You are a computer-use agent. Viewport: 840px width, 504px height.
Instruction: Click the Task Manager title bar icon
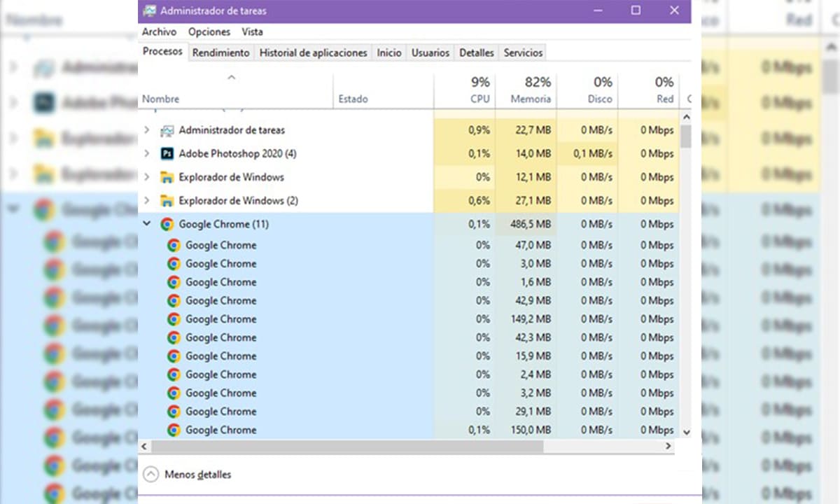[149, 11]
